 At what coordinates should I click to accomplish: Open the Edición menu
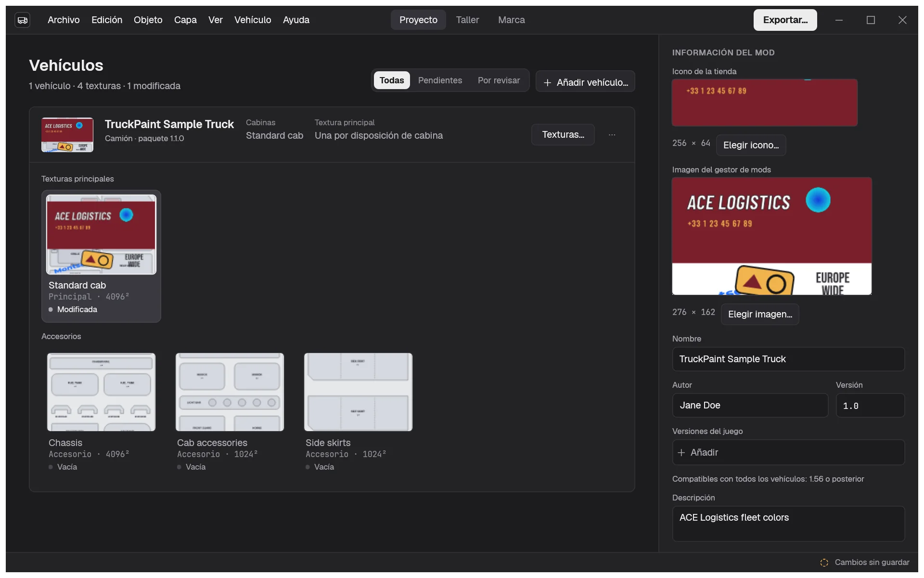coord(107,20)
